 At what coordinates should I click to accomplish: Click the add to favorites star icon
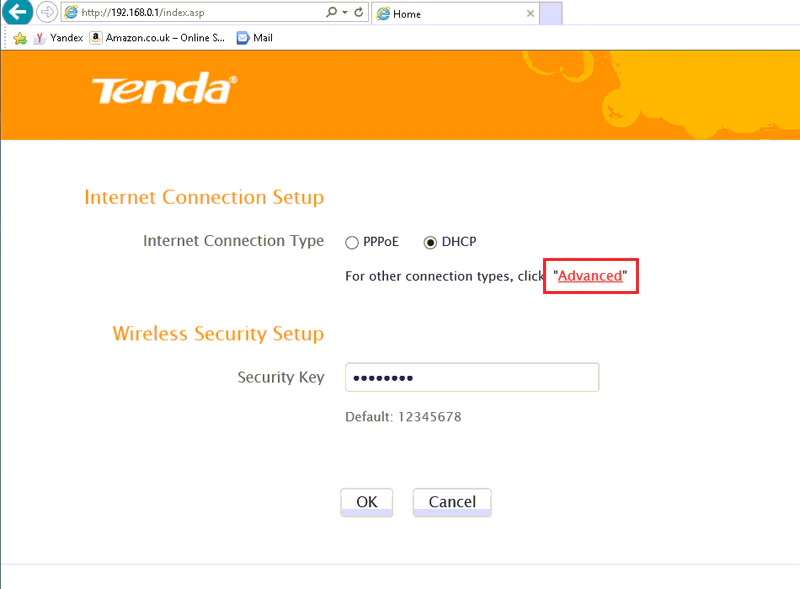click(x=19, y=38)
